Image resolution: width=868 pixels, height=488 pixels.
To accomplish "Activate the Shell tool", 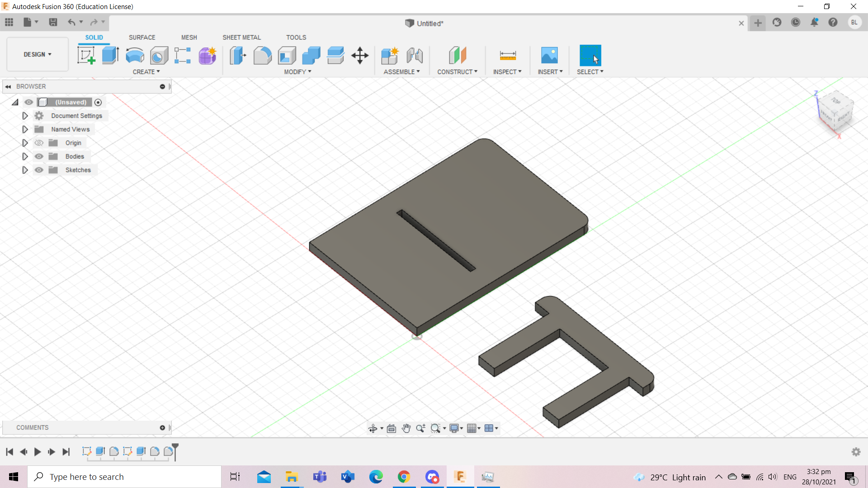I will (287, 56).
